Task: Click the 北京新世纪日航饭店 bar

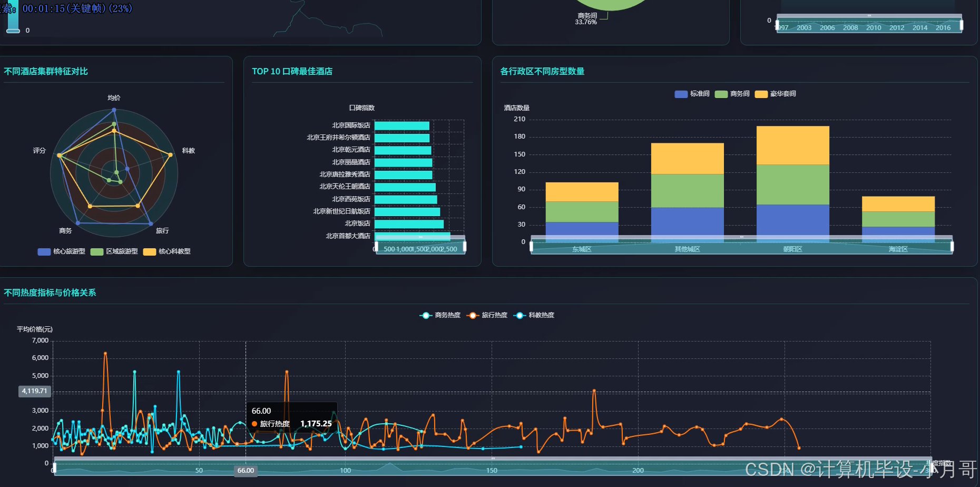Action: (x=407, y=211)
